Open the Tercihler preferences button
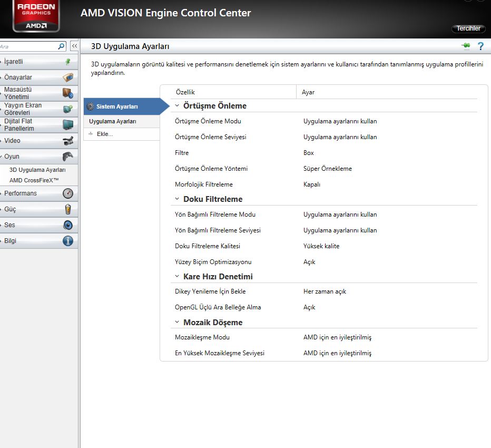This screenshot has width=491, height=448. pos(468,28)
